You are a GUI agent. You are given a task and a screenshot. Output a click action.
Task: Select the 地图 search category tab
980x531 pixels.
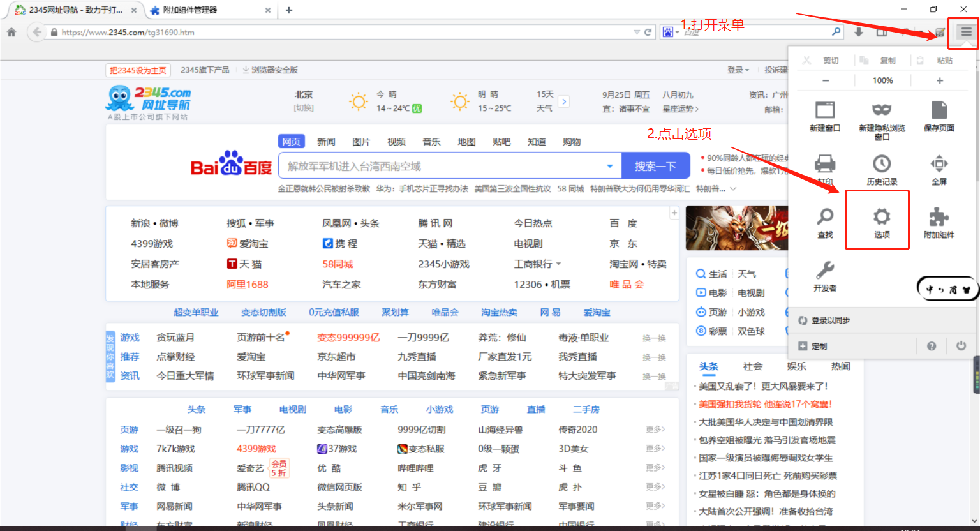466,142
